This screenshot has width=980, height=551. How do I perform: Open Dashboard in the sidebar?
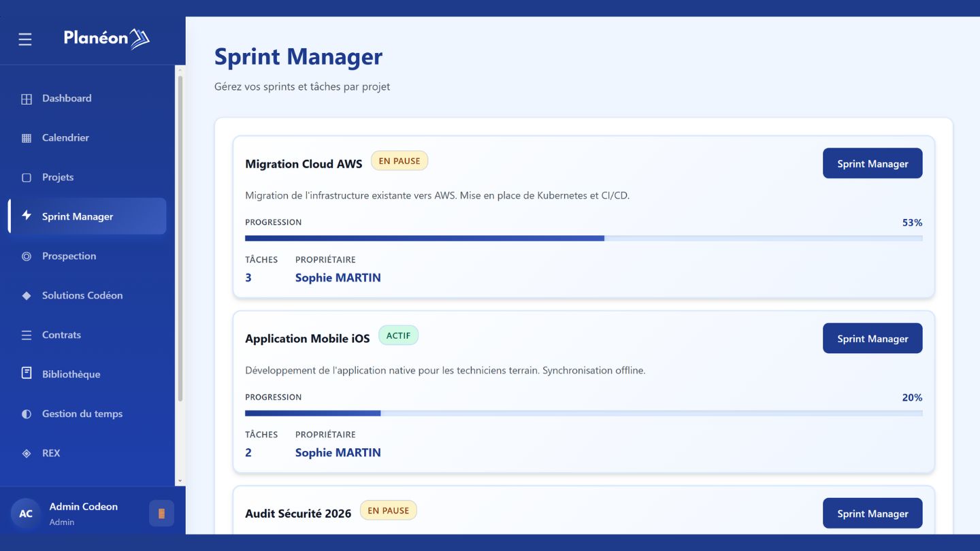pyautogui.click(x=87, y=98)
